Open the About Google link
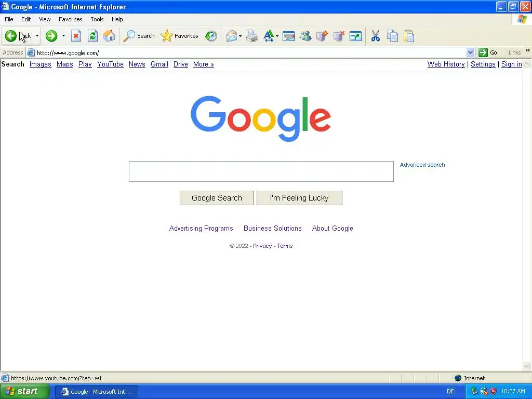 coord(332,229)
